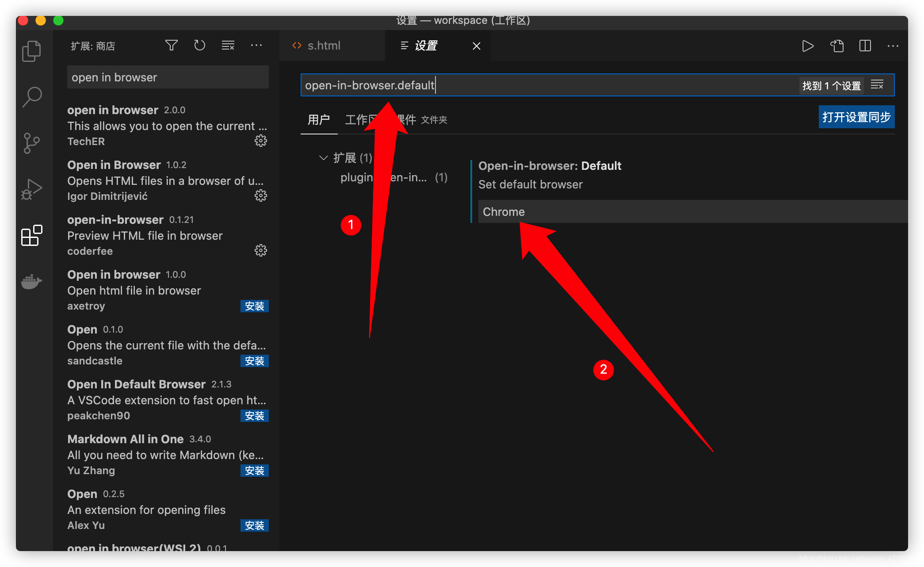The image size is (924, 567).
Task: Collapse the 扩展 settings section
Action: (x=324, y=157)
